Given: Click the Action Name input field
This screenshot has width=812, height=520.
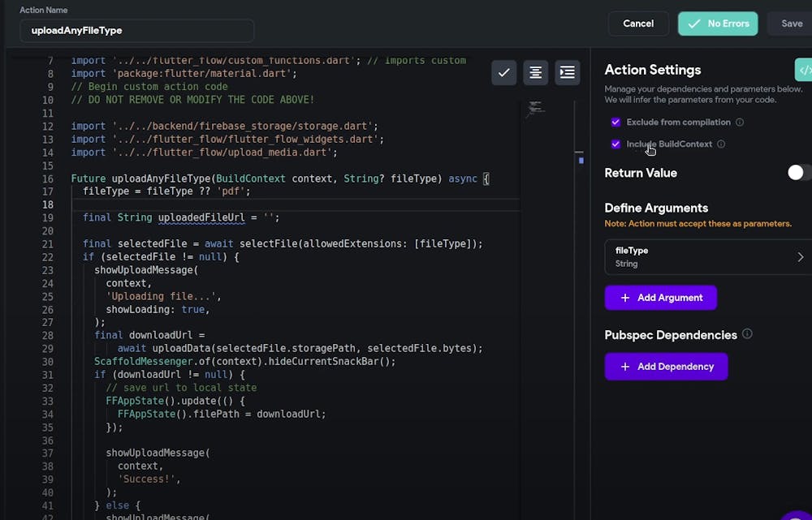Looking at the screenshot, I should pos(136,31).
